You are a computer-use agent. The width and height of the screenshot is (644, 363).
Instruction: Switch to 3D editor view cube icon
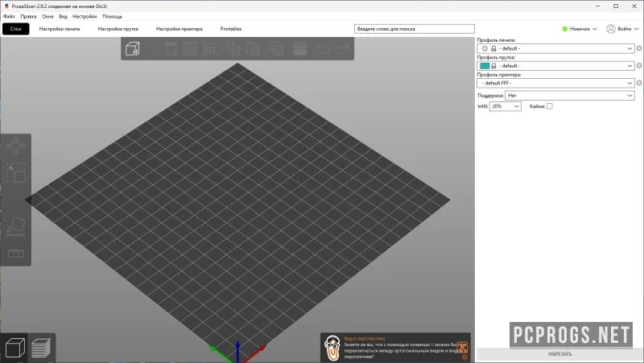click(x=15, y=349)
